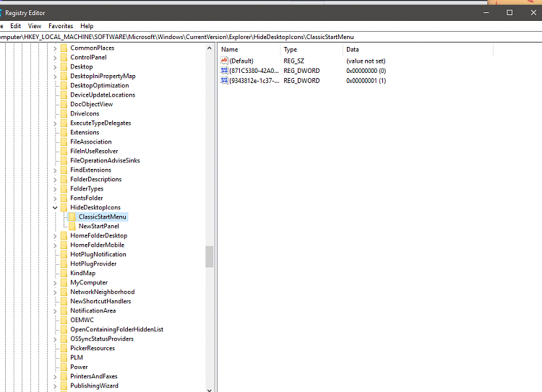Expand the FindExtensions key
Screen dimensions: 542x392
55,170
